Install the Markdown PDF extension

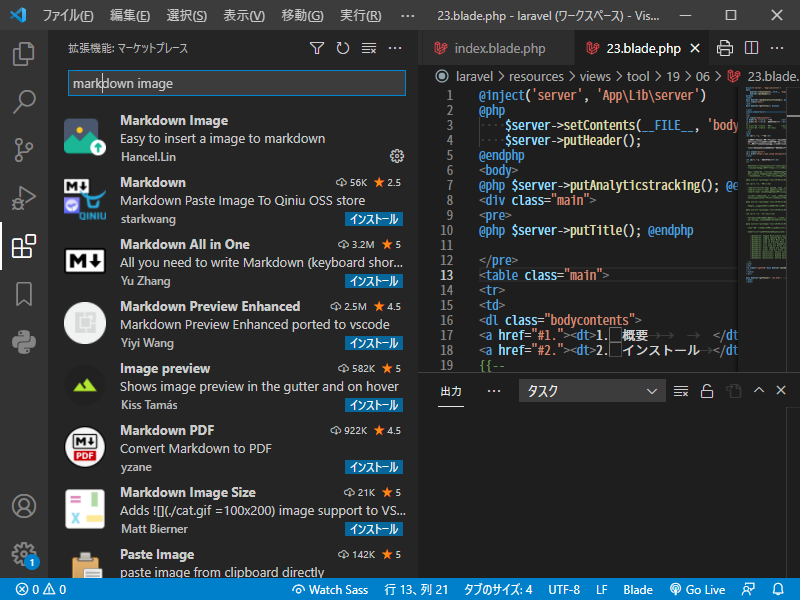(374, 467)
